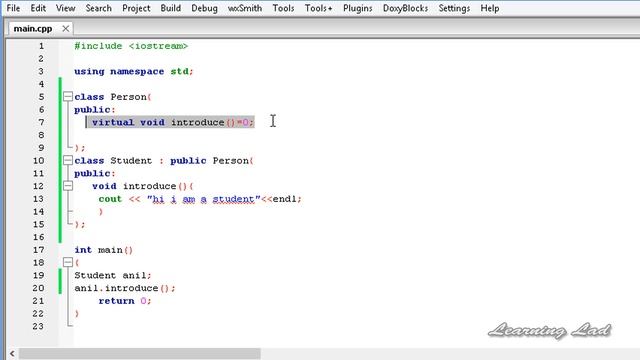Click 'Student anil;' on line 19
This screenshot has height=360, width=640.
tap(113, 276)
